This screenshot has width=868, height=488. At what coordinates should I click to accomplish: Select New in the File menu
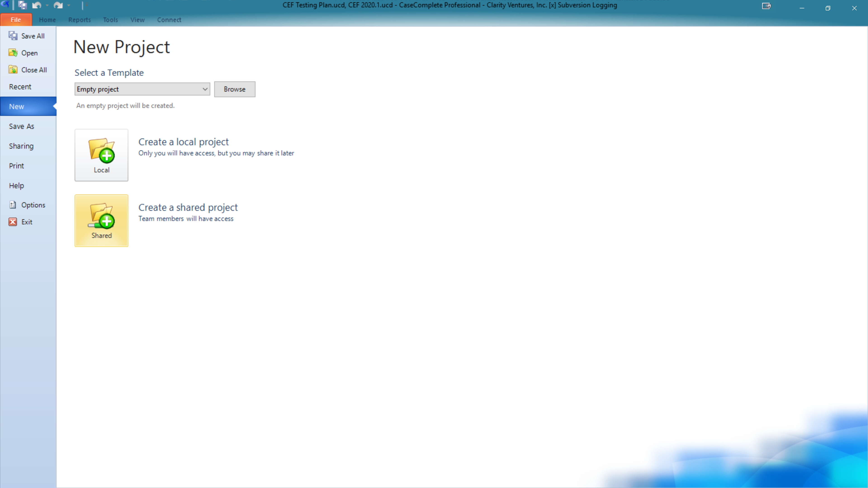[28, 106]
